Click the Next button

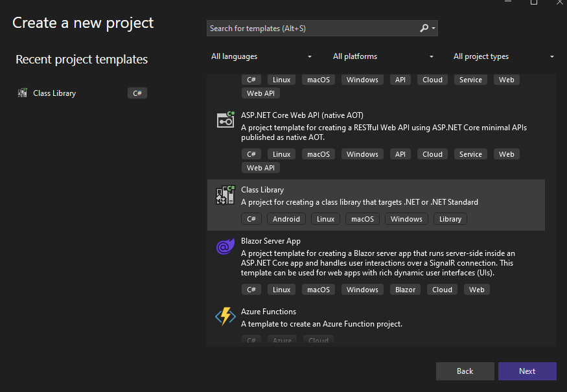(x=527, y=371)
